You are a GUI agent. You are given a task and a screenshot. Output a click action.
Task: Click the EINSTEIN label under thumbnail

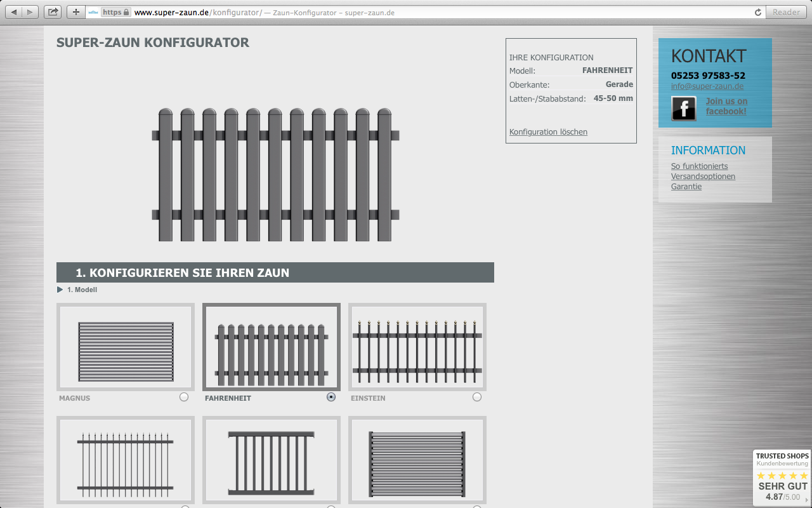pyautogui.click(x=368, y=398)
